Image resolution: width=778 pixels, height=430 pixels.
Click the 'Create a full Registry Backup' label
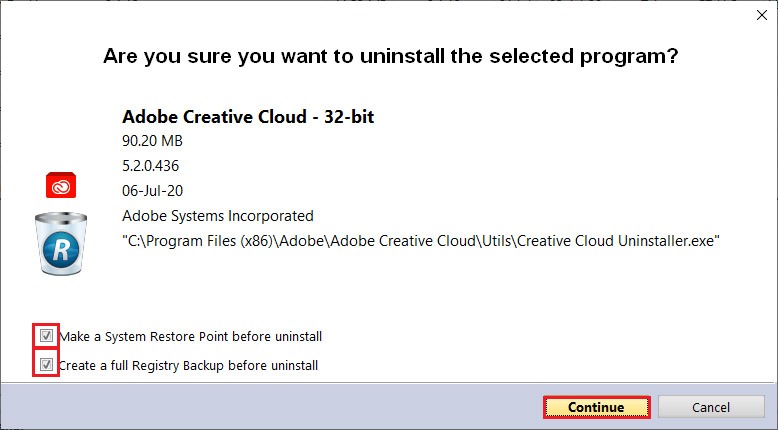tap(189, 366)
